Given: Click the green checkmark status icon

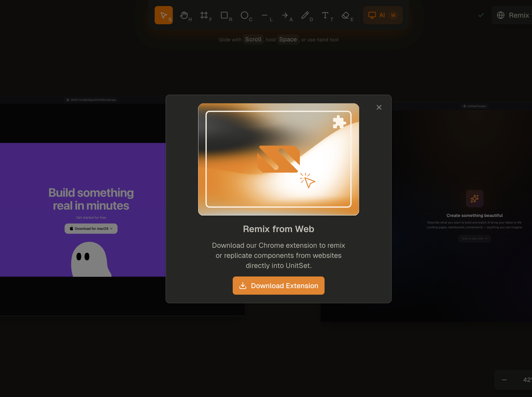Looking at the screenshot, I should 481,15.
